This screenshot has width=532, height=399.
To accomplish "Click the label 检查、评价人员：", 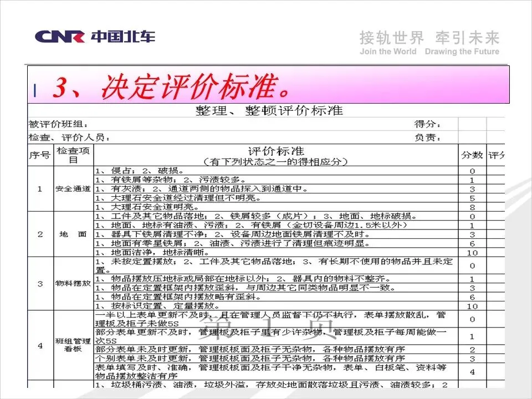I will 70,137.
